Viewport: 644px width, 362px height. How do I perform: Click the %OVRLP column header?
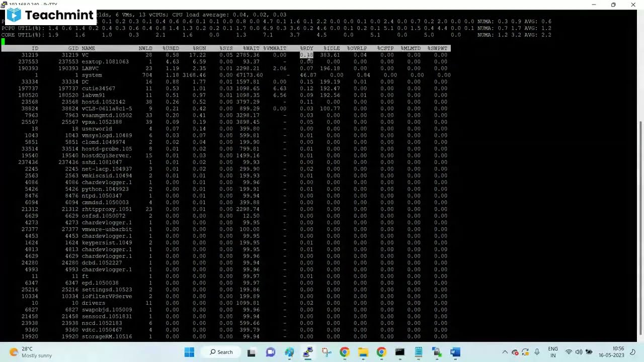[x=357, y=48]
